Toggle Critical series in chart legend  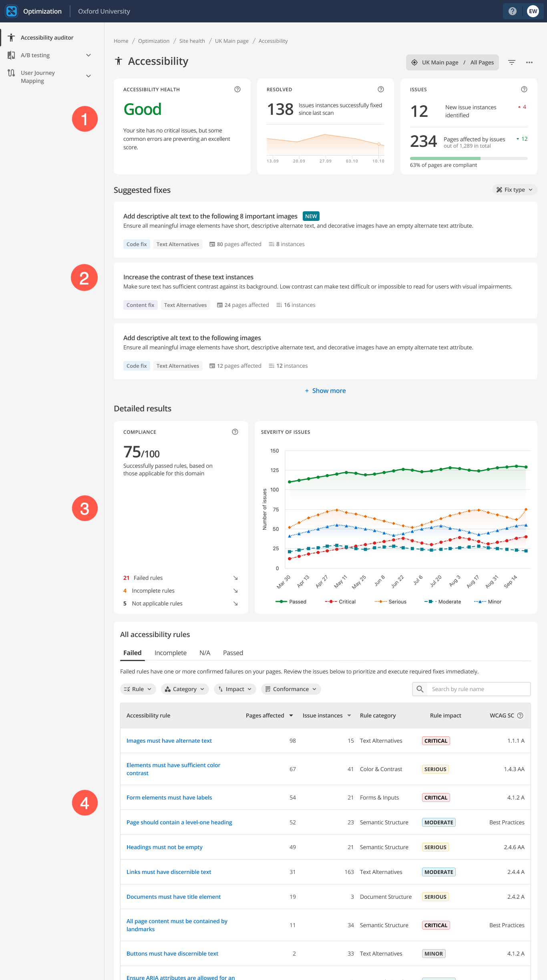click(x=340, y=601)
